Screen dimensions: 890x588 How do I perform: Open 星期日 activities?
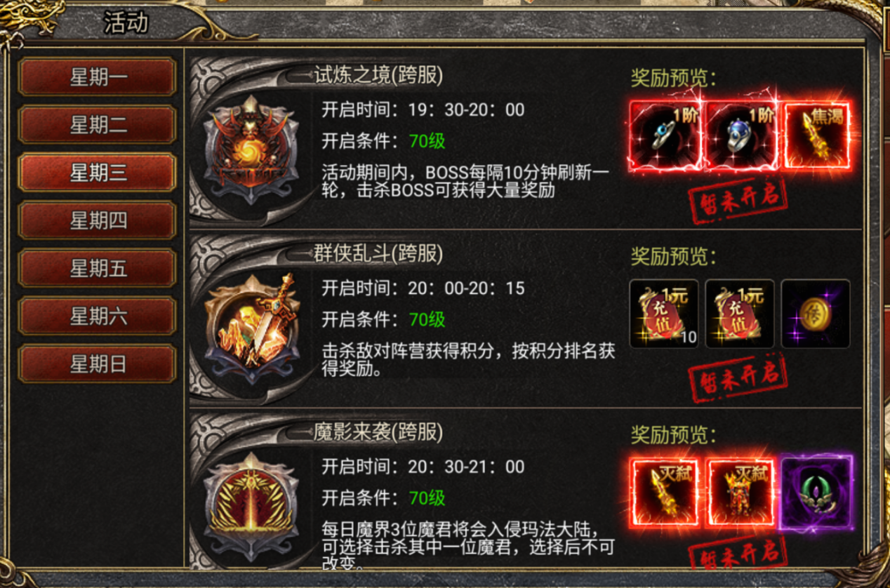click(x=98, y=363)
